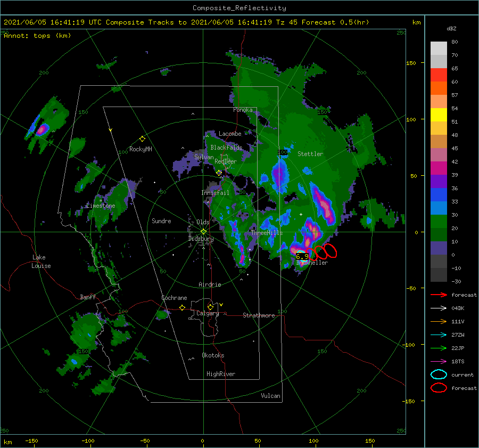
Task: Click the 'Annot: tops (km)' label
Action: [37, 36]
